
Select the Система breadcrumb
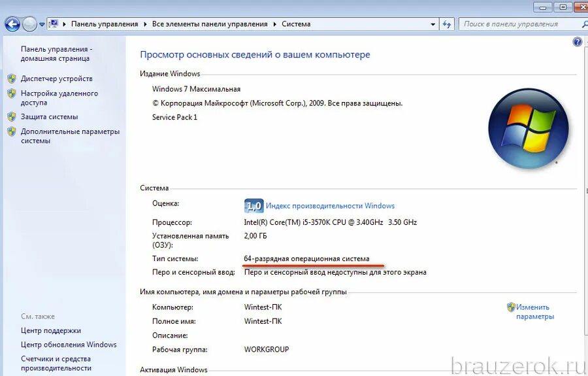[296, 24]
